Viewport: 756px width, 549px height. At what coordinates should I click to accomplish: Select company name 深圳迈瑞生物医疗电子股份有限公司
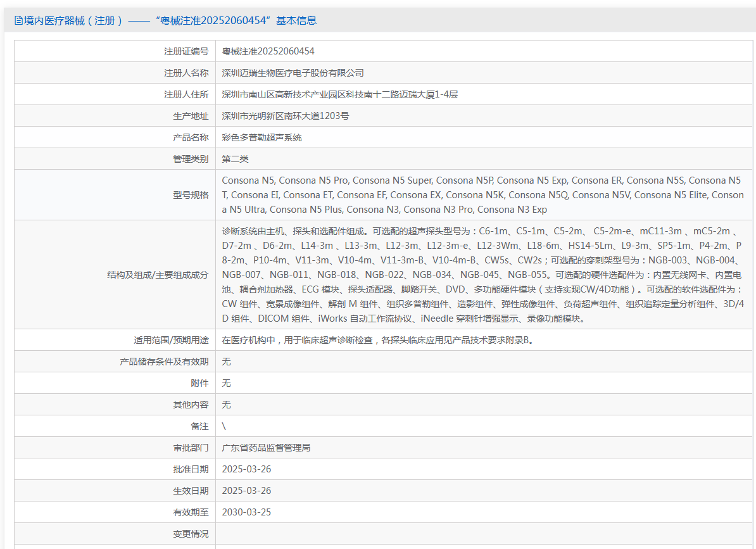tap(293, 73)
